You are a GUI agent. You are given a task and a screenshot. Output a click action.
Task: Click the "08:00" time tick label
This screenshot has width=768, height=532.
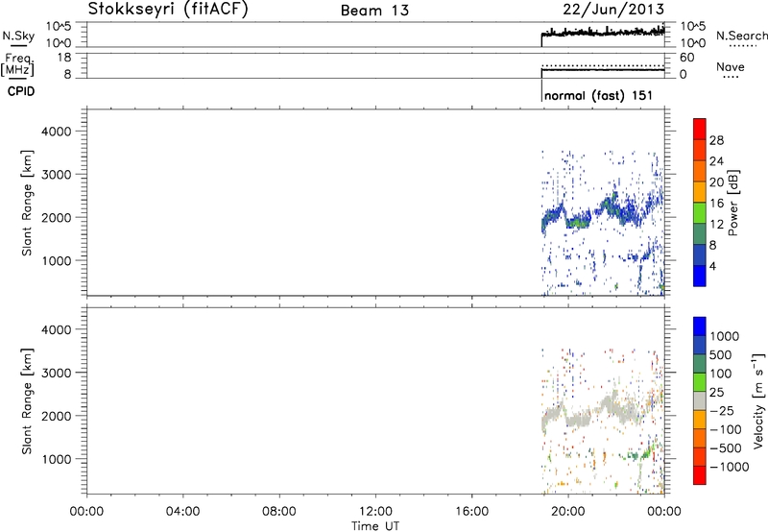(x=279, y=512)
